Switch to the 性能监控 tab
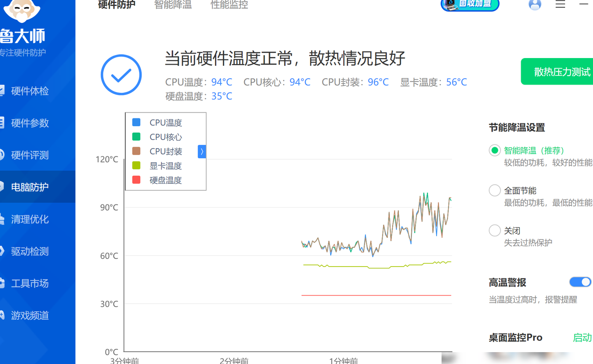593x364 pixels. (229, 5)
